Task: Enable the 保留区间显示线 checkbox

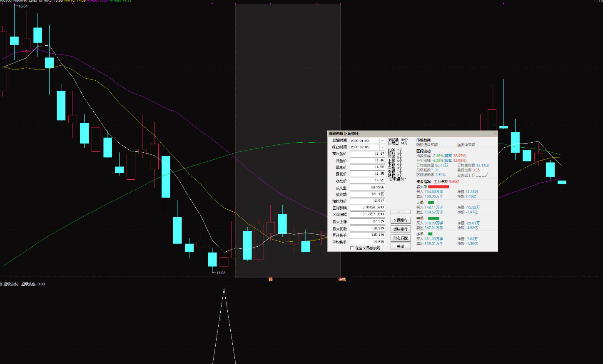Action: tap(352, 248)
